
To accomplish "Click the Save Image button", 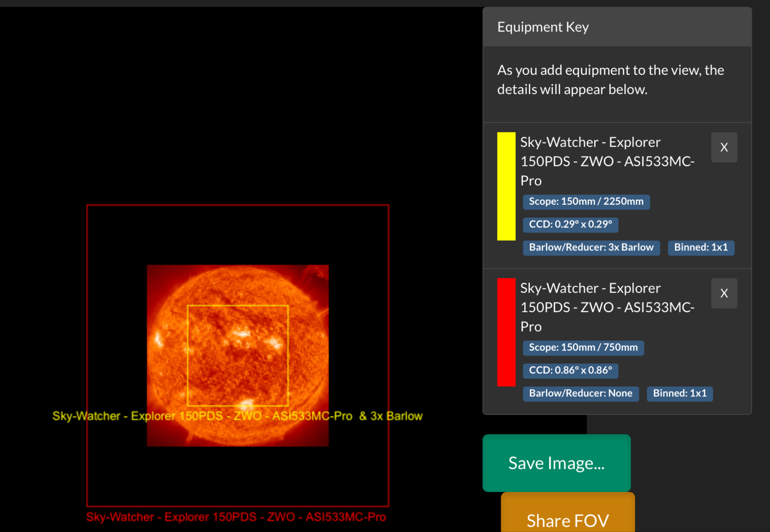I will (556, 463).
